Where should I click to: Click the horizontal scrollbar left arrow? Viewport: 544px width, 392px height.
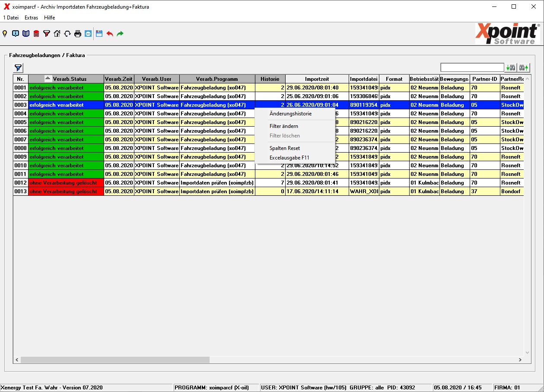point(17,360)
